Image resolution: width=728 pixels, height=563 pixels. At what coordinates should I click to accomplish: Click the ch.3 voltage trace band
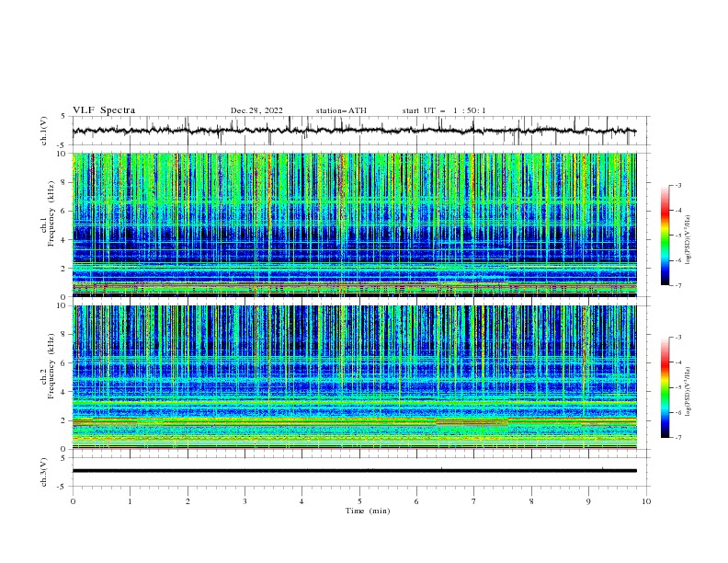tap(354, 471)
